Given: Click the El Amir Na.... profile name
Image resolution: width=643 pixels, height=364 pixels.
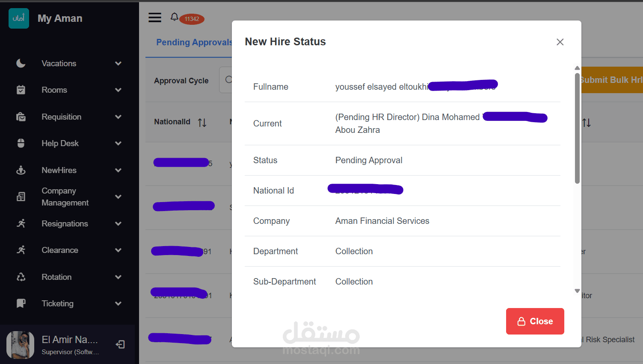Looking at the screenshot, I should point(70,340).
